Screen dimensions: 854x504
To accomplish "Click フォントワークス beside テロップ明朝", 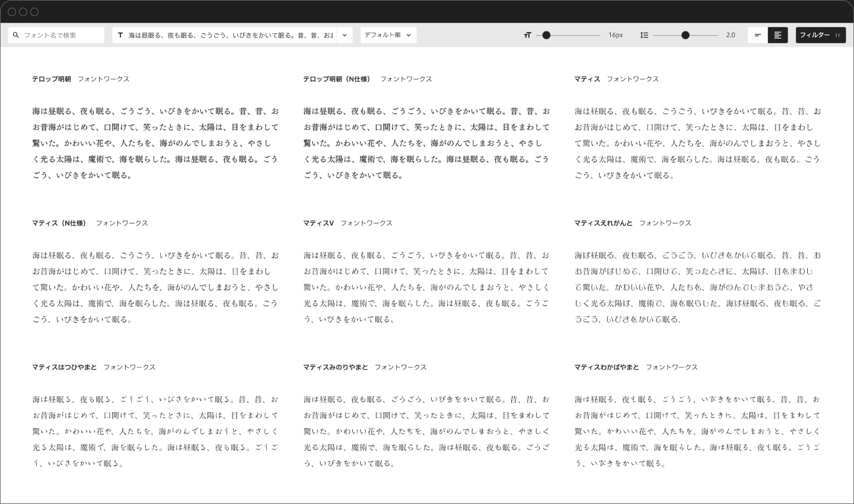I will pyautogui.click(x=103, y=79).
